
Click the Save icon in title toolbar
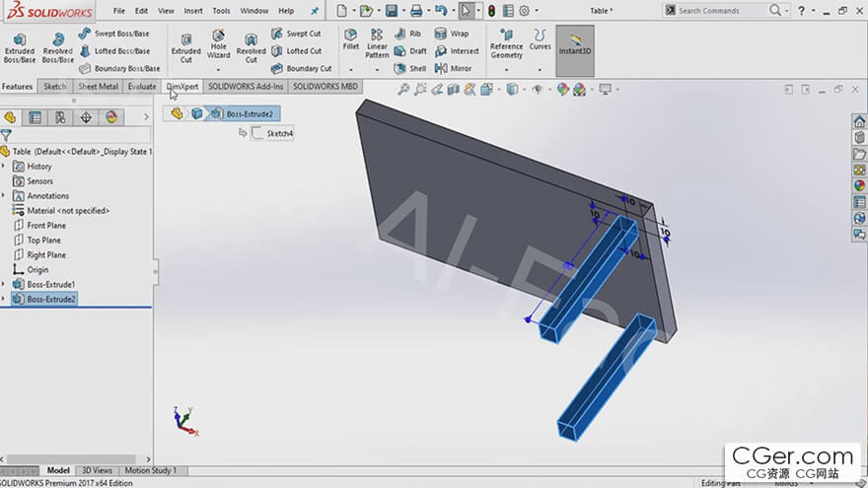(392, 11)
